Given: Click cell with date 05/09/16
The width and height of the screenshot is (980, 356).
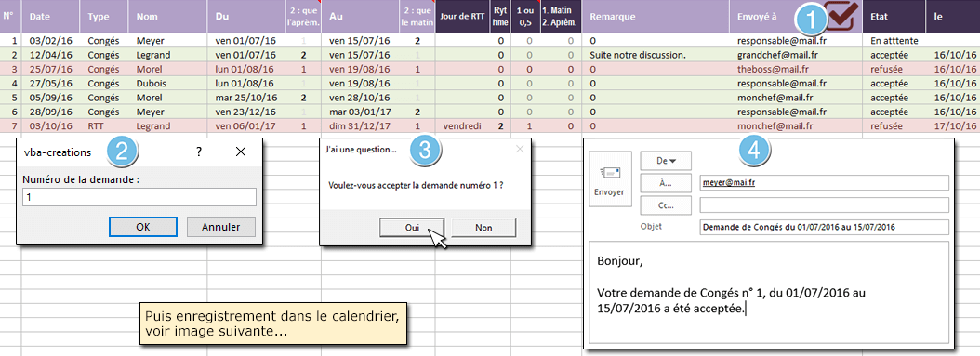Looking at the screenshot, I should click(x=51, y=98).
